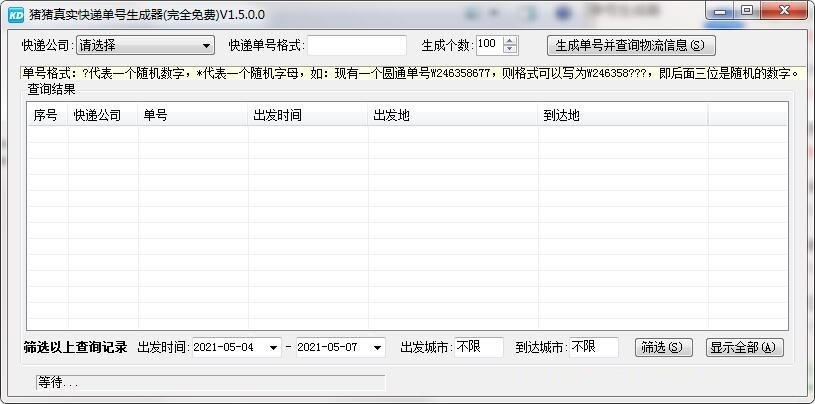Decrease 生成个数 with down arrow
815x404 pixels.
click(x=511, y=50)
